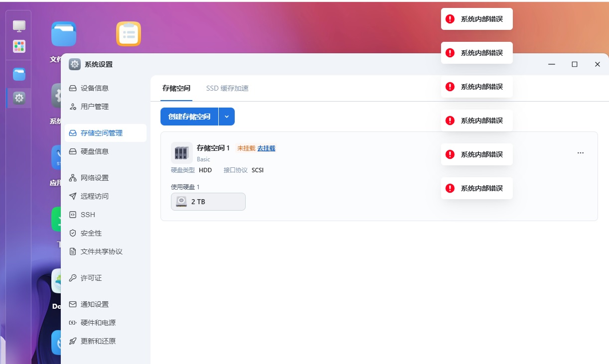
Task: Click the HDD disk type value
Action: click(x=205, y=170)
